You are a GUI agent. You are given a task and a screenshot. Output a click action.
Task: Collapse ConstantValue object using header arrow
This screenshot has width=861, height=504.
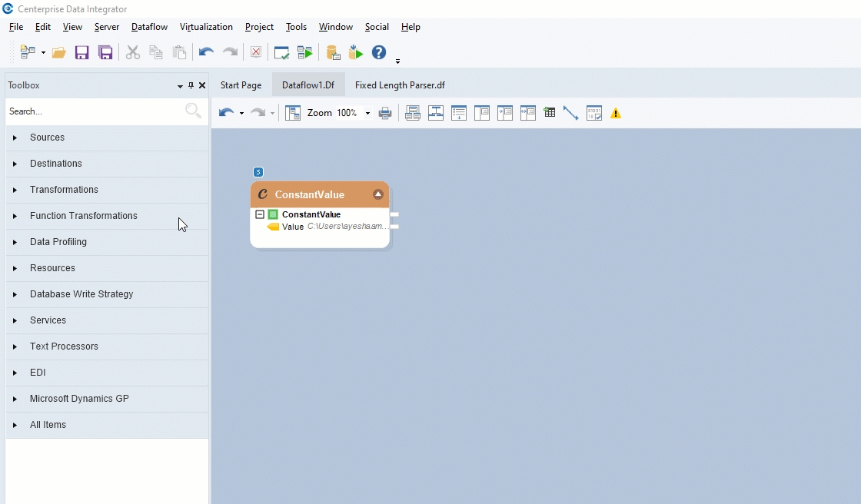[x=378, y=194]
